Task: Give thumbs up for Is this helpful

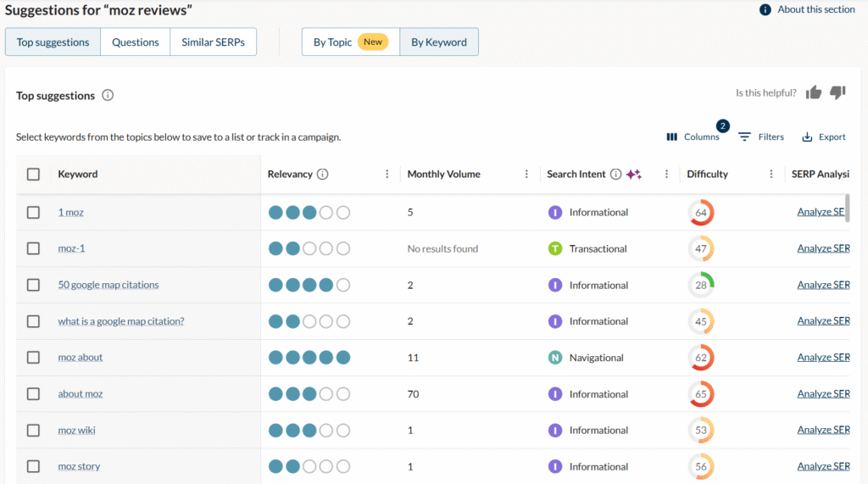Action: pyautogui.click(x=813, y=92)
